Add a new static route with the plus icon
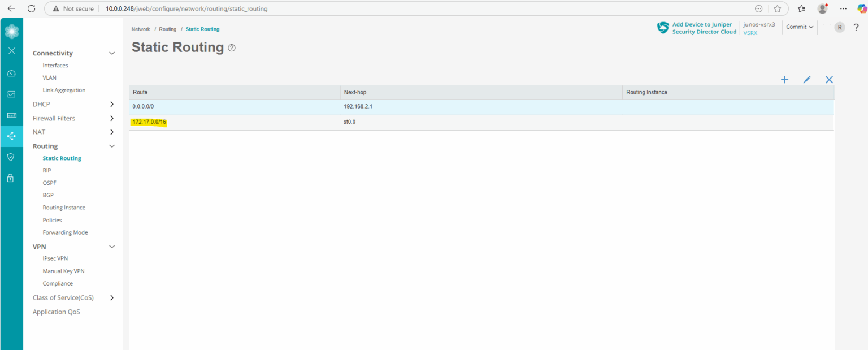 [x=784, y=80]
